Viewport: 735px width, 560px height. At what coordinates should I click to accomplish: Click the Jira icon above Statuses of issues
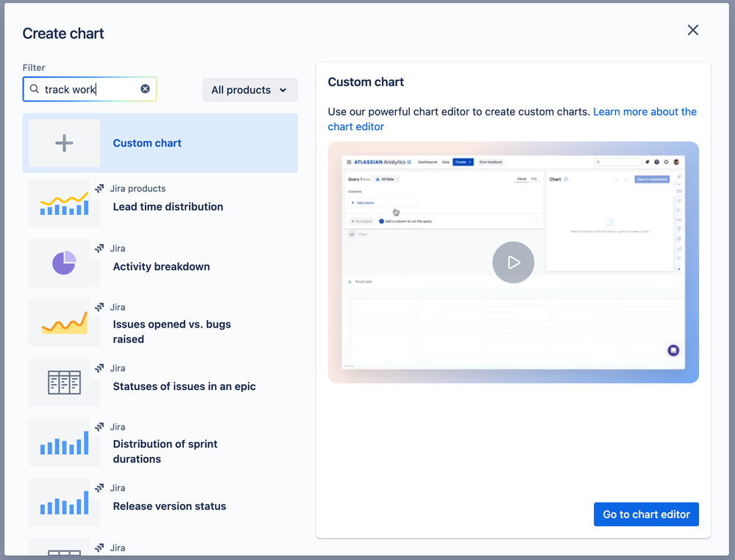(x=99, y=368)
